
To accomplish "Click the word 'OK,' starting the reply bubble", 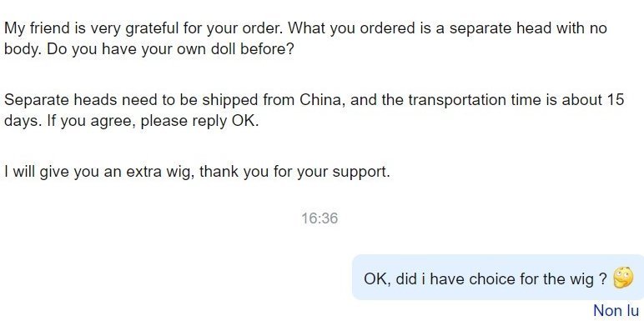I will coord(377,279).
